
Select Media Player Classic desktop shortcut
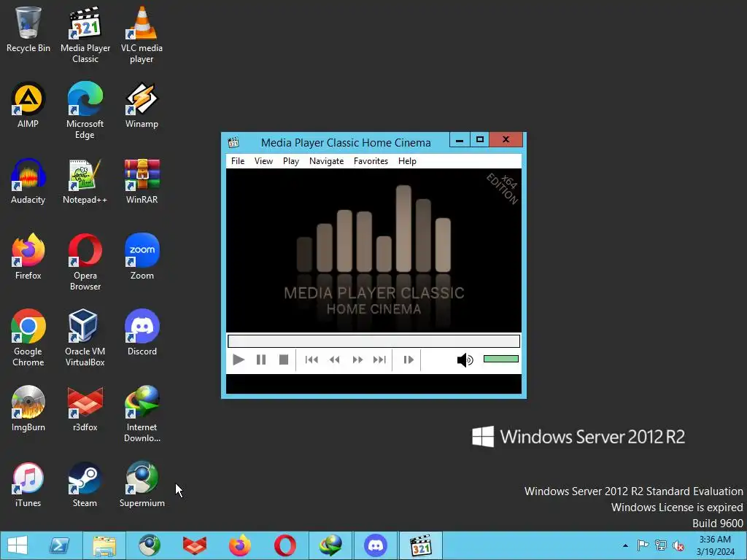[85, 35]
